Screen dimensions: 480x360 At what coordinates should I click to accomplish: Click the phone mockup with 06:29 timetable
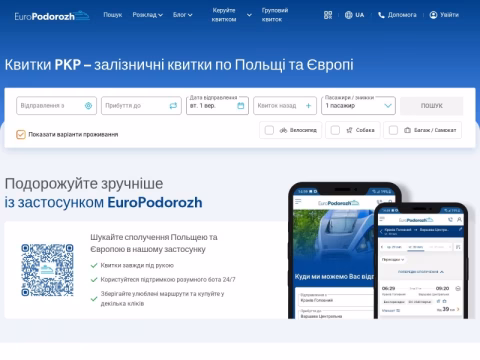(x=421, y=261)
